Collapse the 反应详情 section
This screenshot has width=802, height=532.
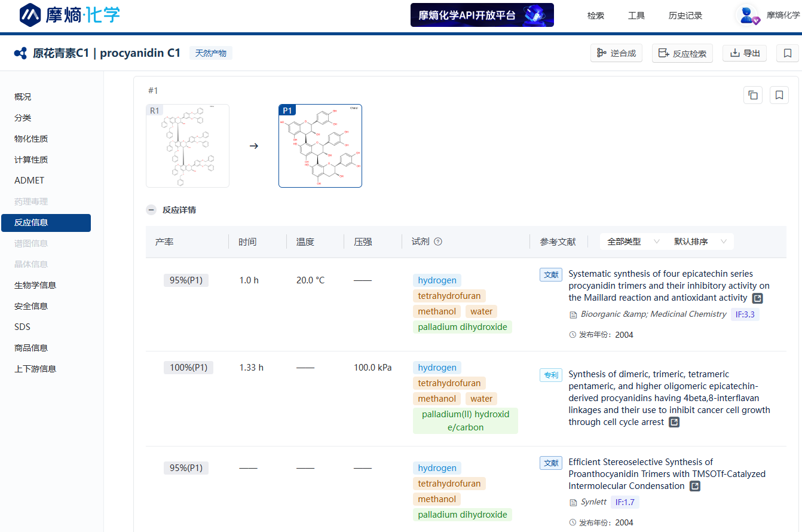click(151, 210)
